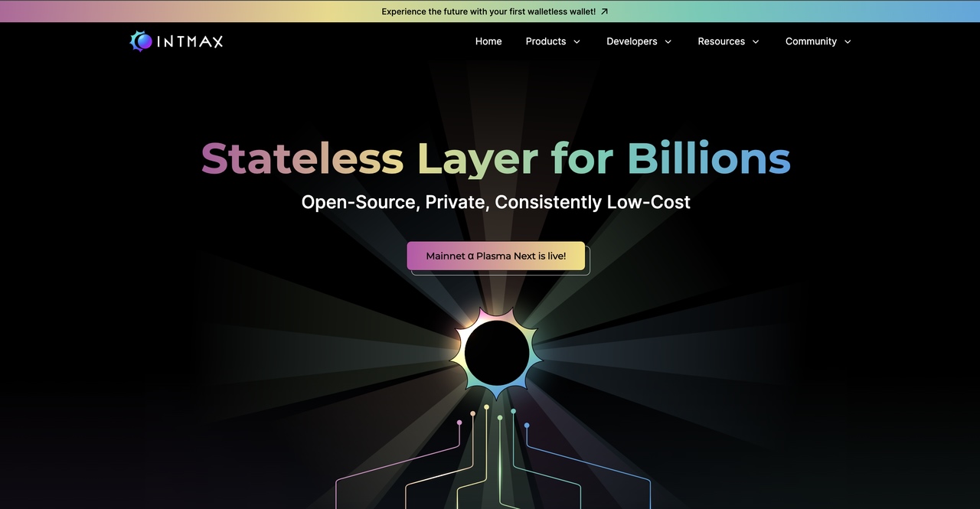Open the Products menu label
The image size is (980, 509).
[546, 41]
